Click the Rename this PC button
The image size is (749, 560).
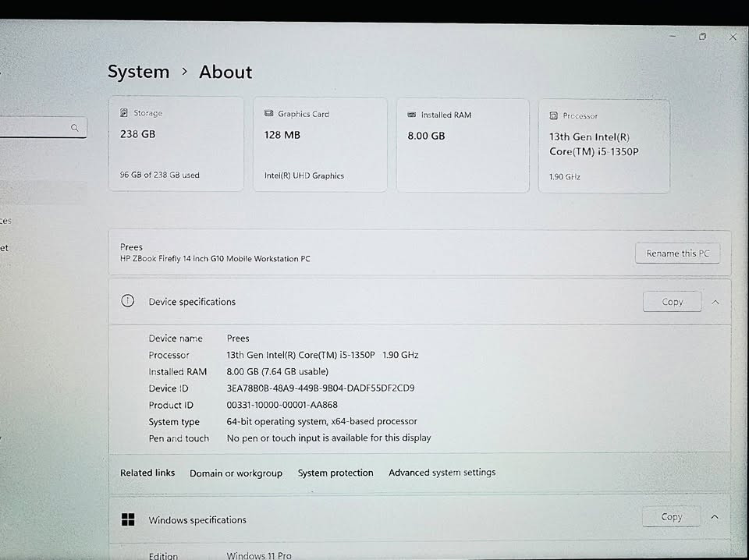tap(677, 253)
